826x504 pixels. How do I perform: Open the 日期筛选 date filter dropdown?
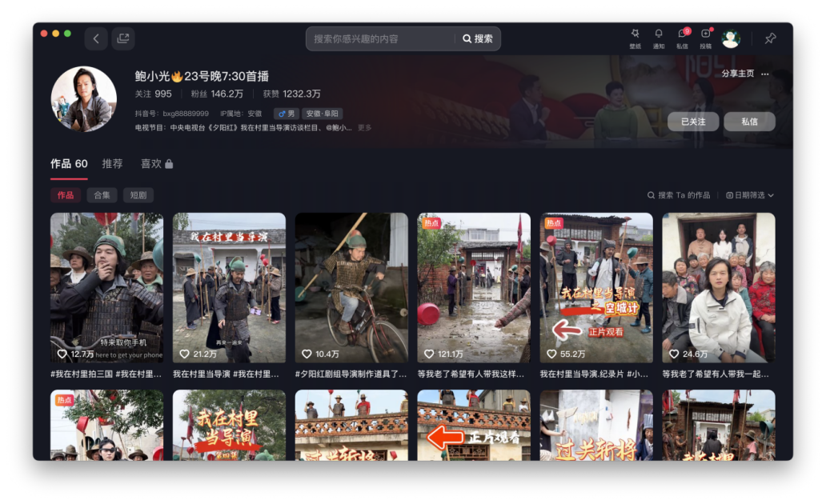tap(750, 195)
